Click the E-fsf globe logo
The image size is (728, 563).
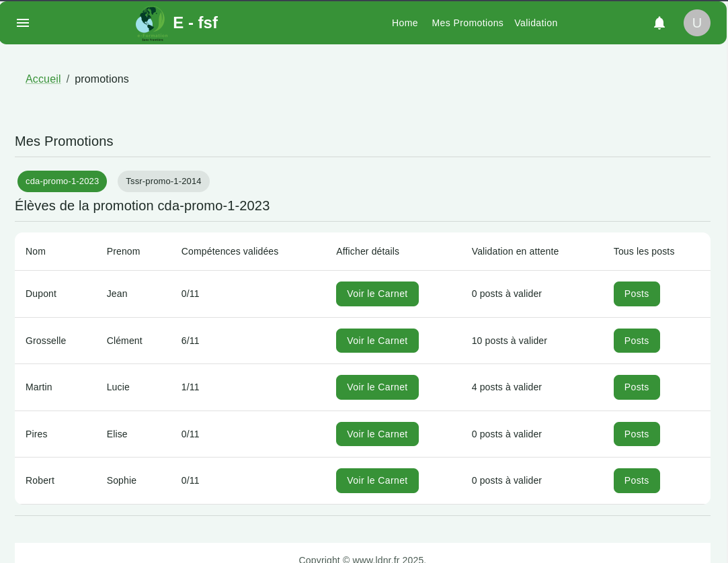click(x=151, y=22)
